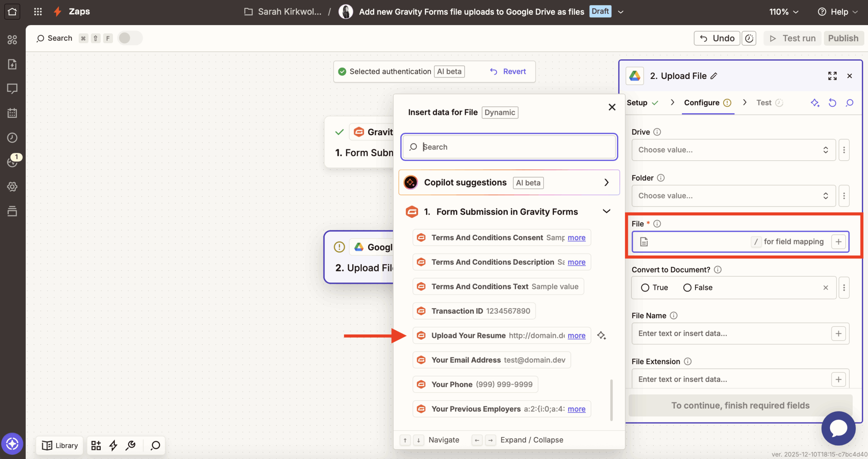Collapse the Form Submission in Gravity Forms section
868x459 pixels.
(607, 211)
